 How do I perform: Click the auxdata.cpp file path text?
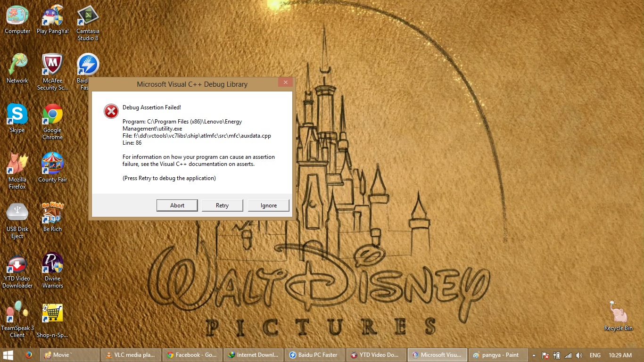point(197,136)
